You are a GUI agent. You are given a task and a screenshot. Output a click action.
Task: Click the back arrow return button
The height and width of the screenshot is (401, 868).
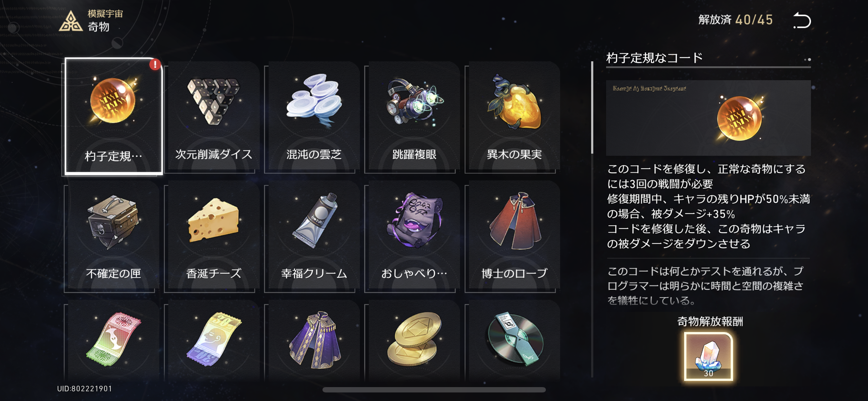pyautogui.click(x=802, y=20)
